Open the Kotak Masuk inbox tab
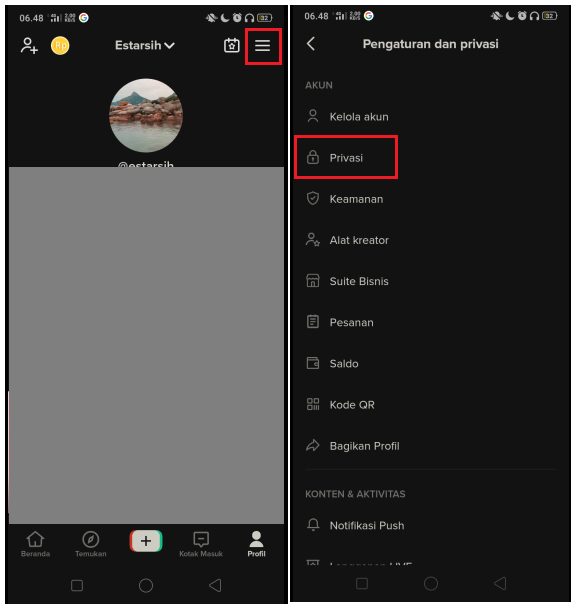578x610 pixels. pyautogui.click(x=201, y=544)
